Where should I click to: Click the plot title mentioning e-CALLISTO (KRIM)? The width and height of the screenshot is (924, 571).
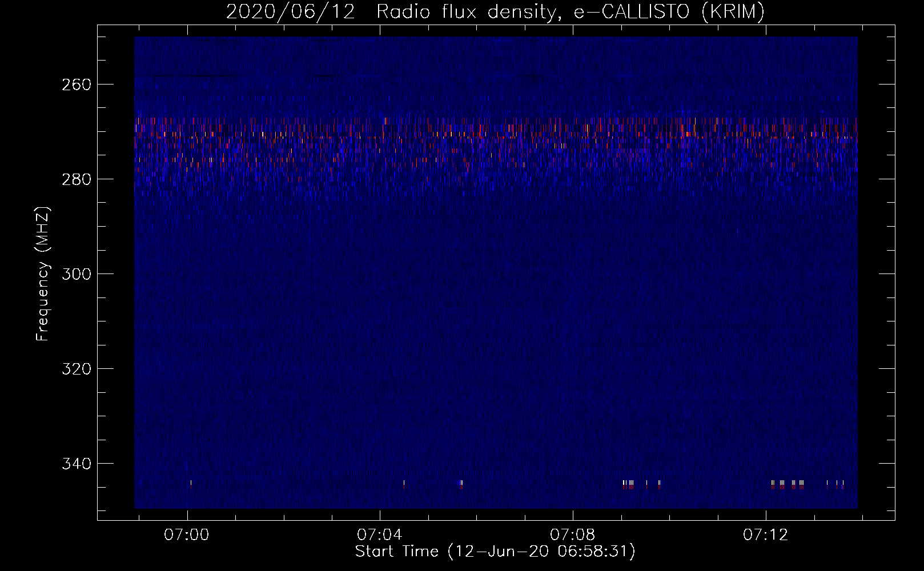495,11
